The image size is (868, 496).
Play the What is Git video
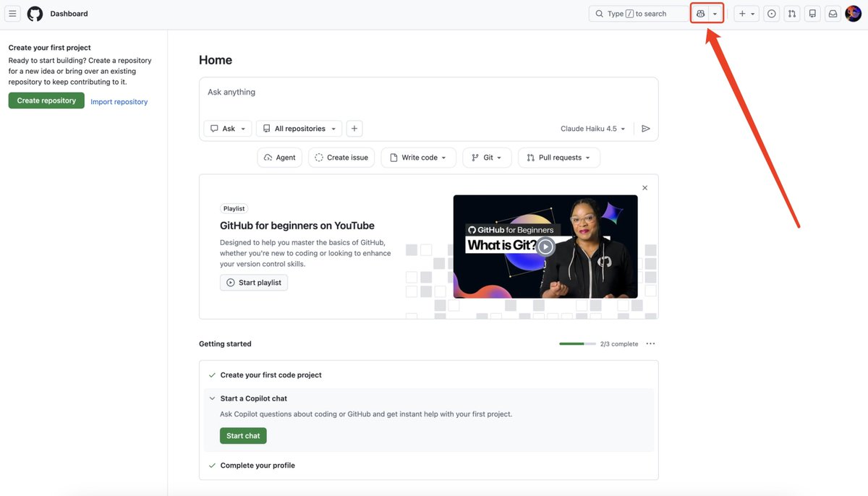(x=545, y=247)
